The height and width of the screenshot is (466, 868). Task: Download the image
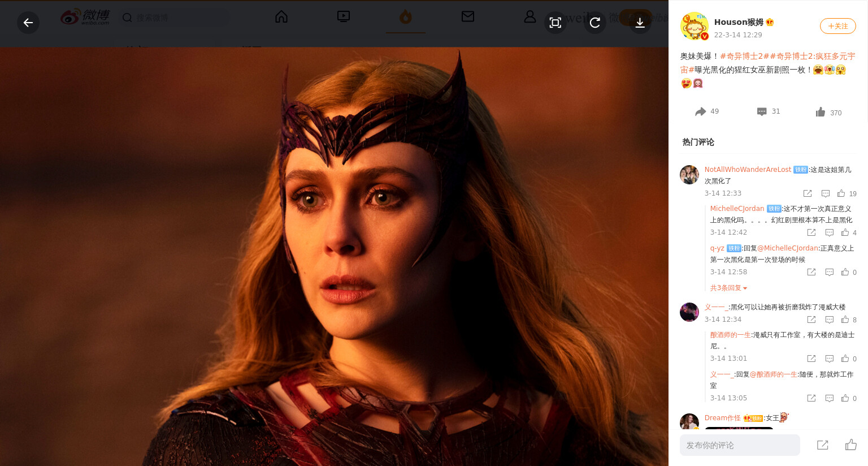point(640,23)
